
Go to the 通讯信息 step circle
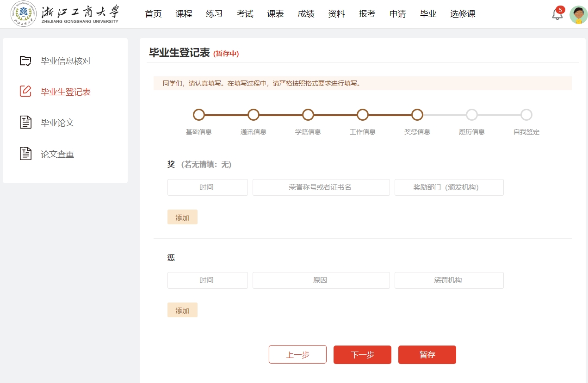pos(254,115)
